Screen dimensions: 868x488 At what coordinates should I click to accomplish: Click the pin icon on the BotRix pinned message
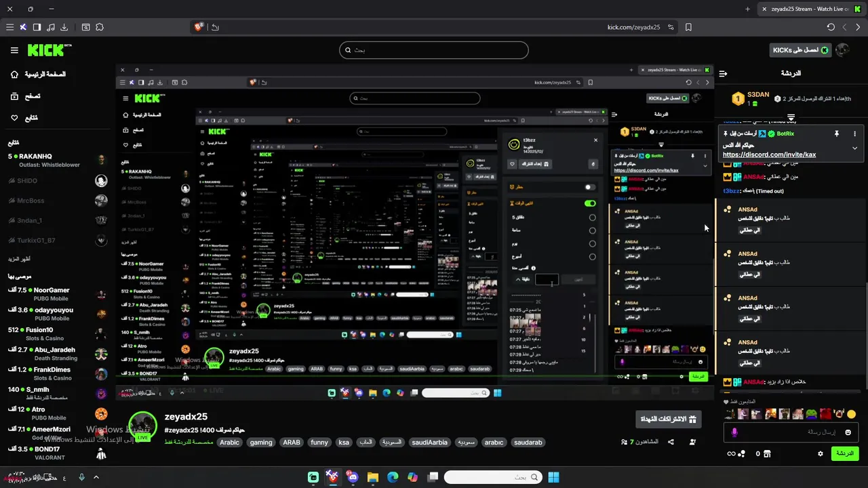(837, 134)
